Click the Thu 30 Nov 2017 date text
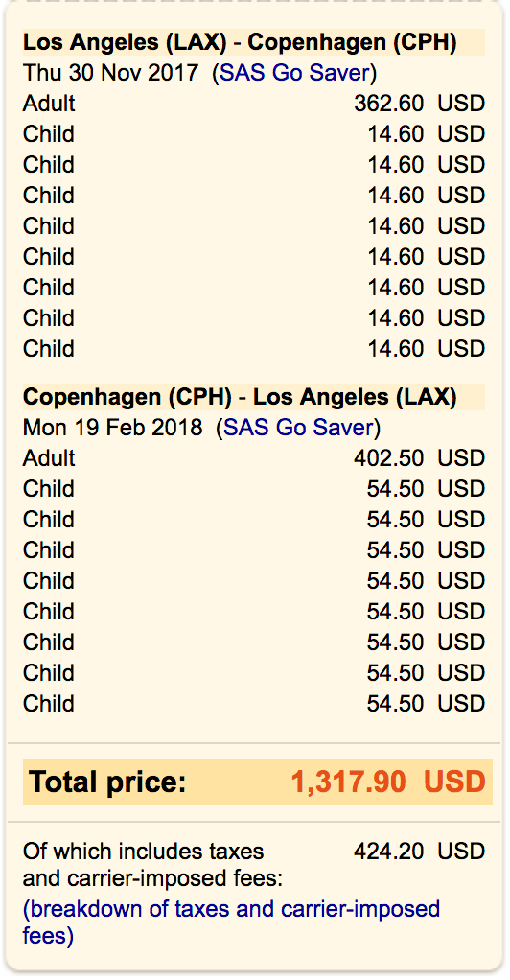The width and height of the screenshot is (510, 980). 113,73
